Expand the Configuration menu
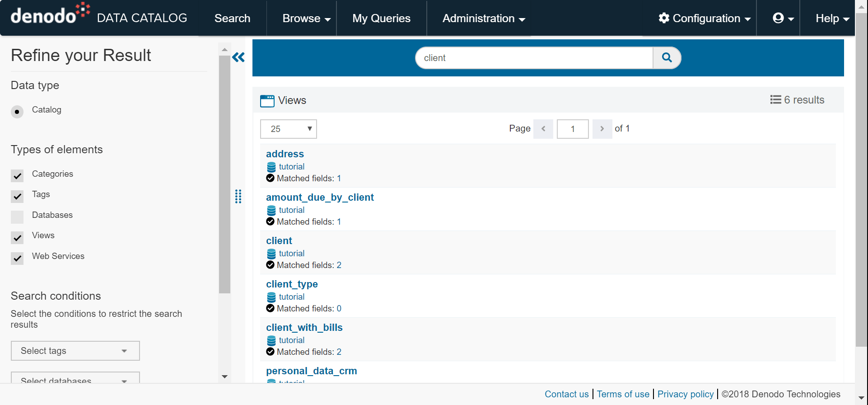Screen dimensions: 868x405 pyautogui.click(x=705, y=18)
